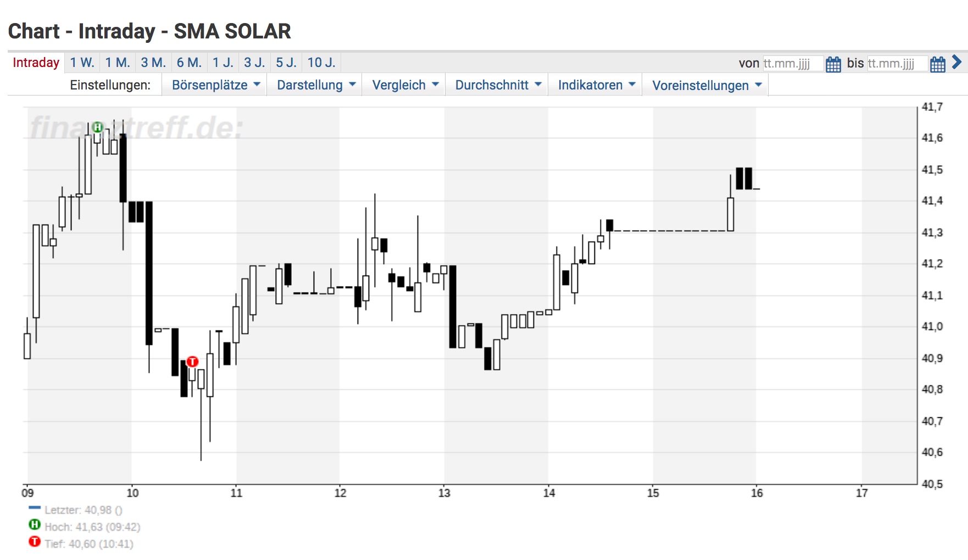Open the Durchschnitt dropdown
The image size is (968, 560).
(x=496, y=85)
